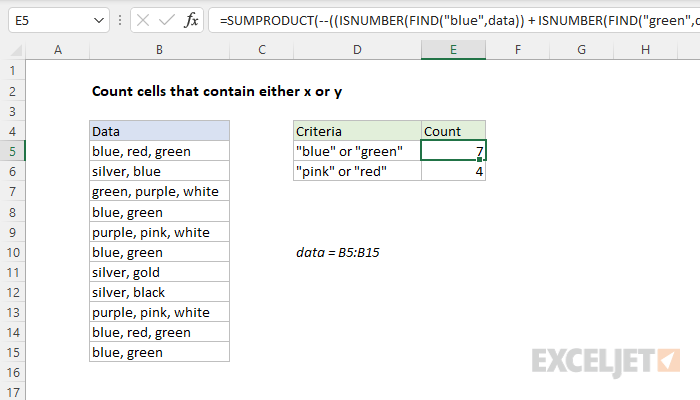The image size is (700, 400).
Task: Click into the SUMPRODUCT formula bar text
Action: point(450,20)
